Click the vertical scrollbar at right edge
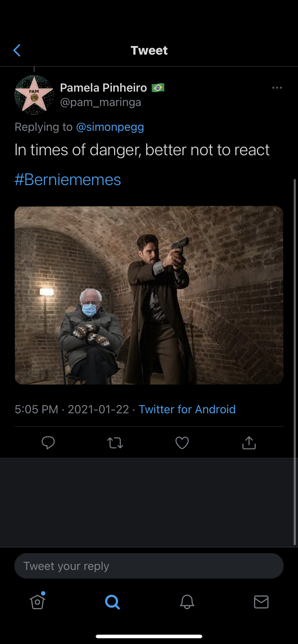Viewport: 298px width, 644px height. (295, 359)
